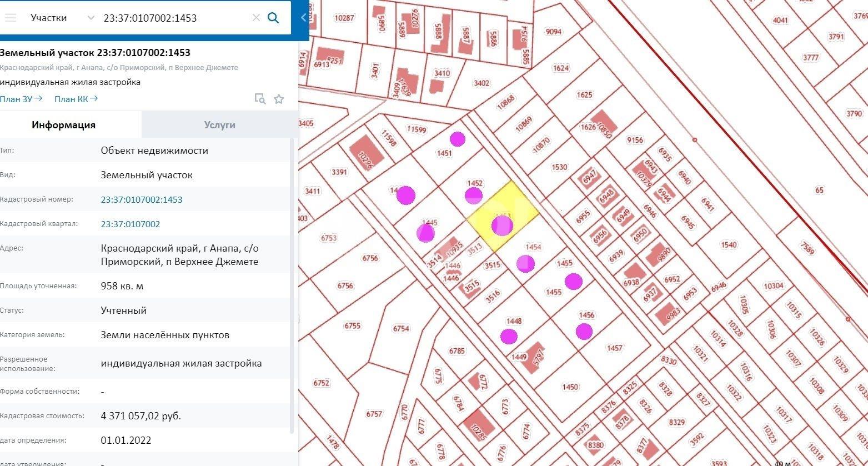Expand the Участки search type dropdown
The width and height of the screenshot is (868, 466).
pos(91,18)
